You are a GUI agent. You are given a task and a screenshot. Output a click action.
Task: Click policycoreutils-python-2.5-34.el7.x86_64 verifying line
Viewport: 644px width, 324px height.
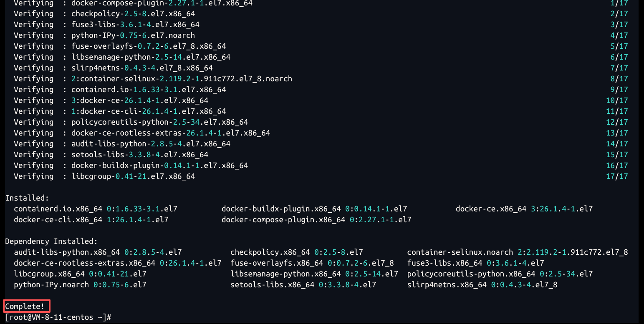(321, 122)
